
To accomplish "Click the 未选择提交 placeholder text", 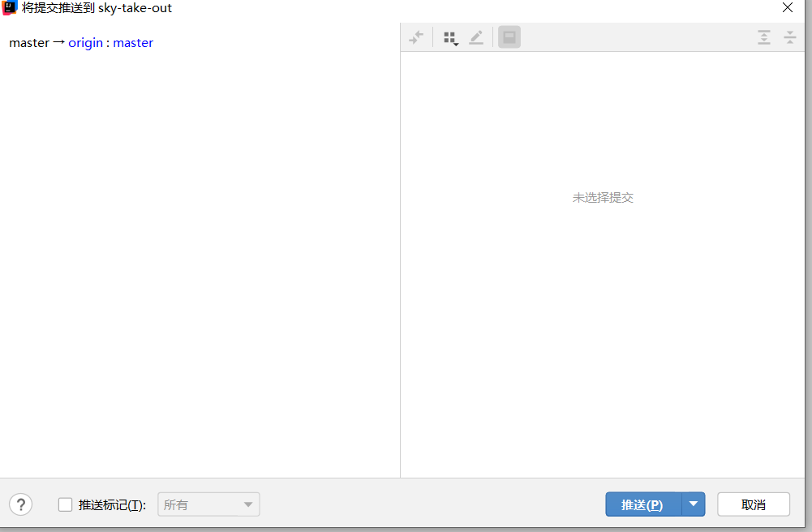I will tap(603, 198).
